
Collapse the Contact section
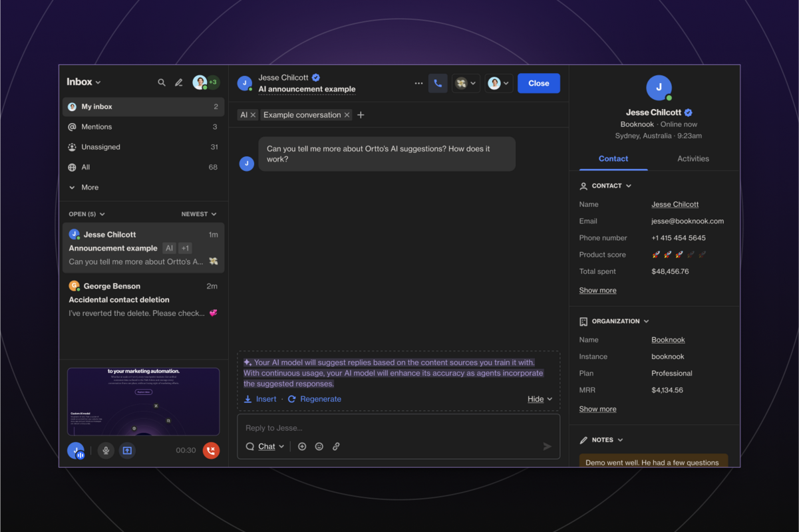(x=629, y=186)
